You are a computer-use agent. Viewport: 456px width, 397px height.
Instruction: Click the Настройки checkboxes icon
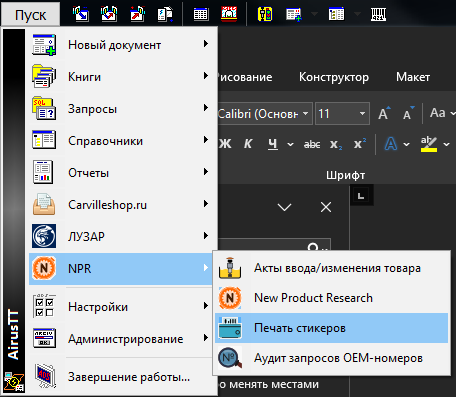pos(44,306)
